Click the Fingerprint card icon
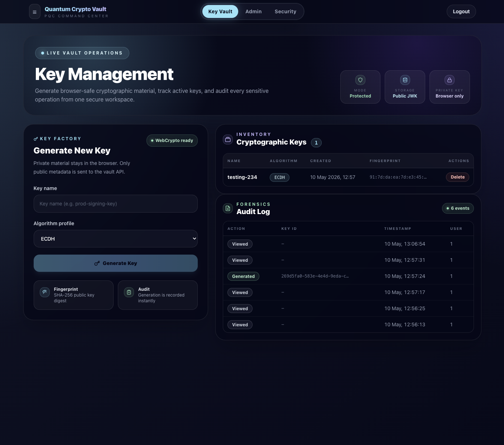Image resolution: width=504 pixels, height=445 pixels. click(x=45, y=292)
